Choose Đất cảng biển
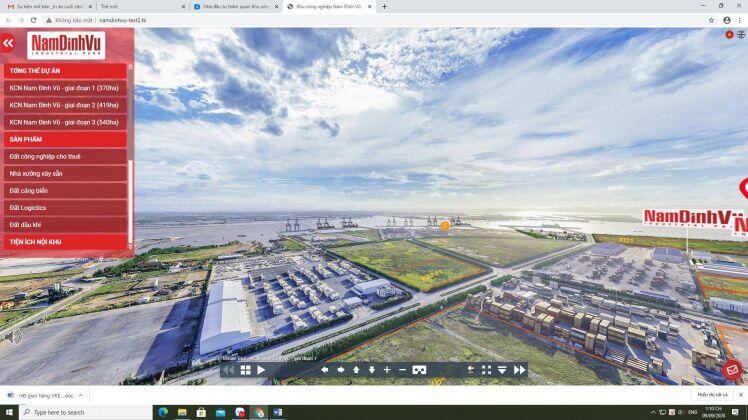The width and height of the screenshot is (748, 420). 65,190
